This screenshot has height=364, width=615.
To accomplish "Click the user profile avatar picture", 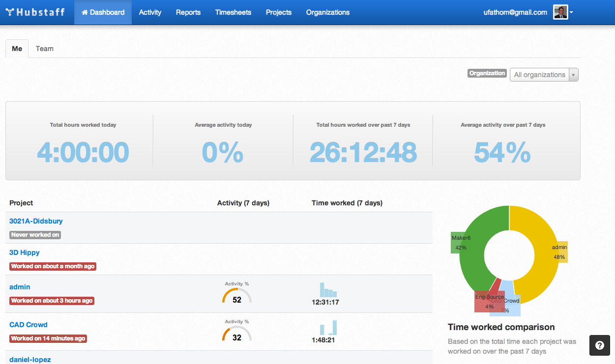I will (x=560, y=12).
